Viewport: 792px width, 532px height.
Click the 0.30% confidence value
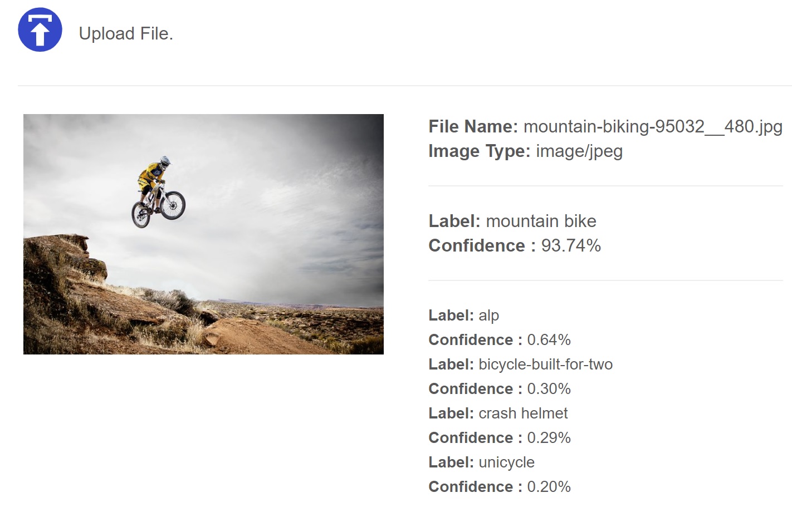pos(549,389)
